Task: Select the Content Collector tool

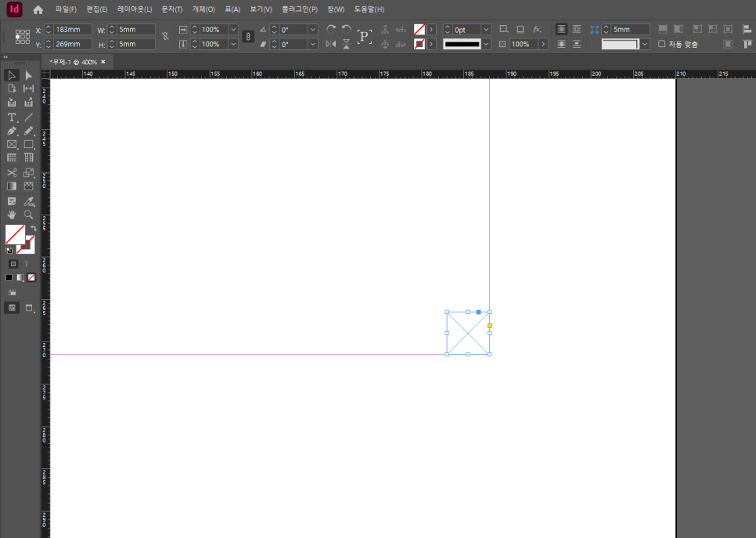Action: point(12,103)
